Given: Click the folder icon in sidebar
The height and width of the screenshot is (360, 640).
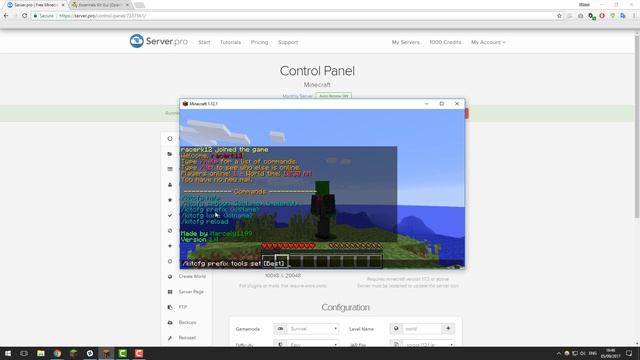Looking at the screenshot, I should coord(170,154).
